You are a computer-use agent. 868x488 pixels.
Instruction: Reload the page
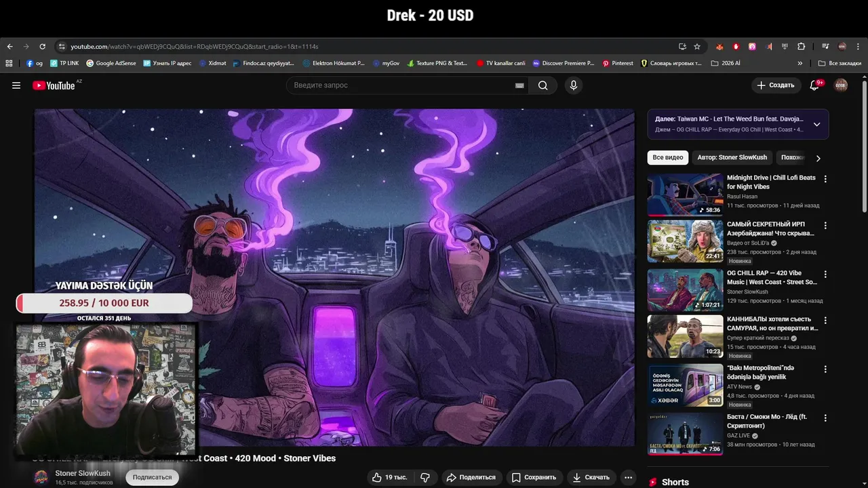click(x=42, y=46)
